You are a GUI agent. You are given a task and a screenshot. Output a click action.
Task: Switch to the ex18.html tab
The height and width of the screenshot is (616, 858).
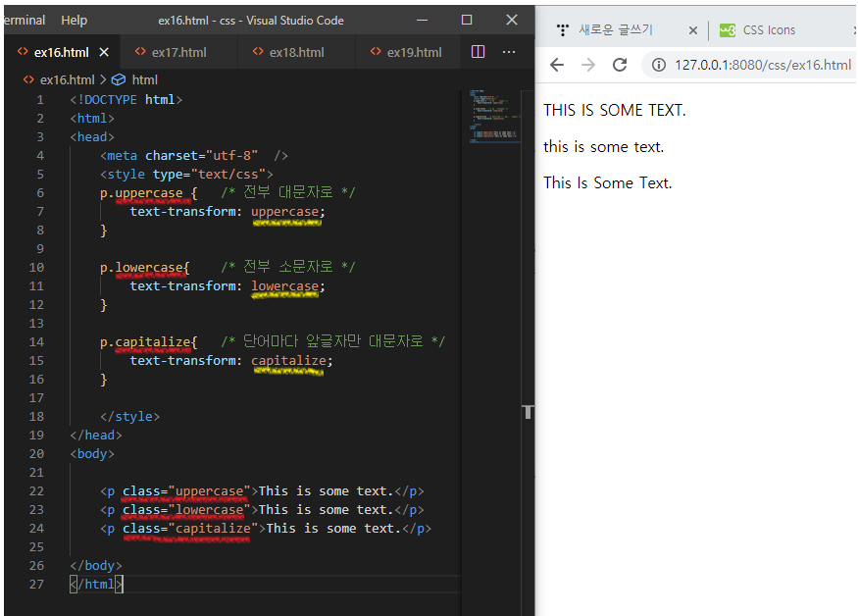click(x=296, y=52)
